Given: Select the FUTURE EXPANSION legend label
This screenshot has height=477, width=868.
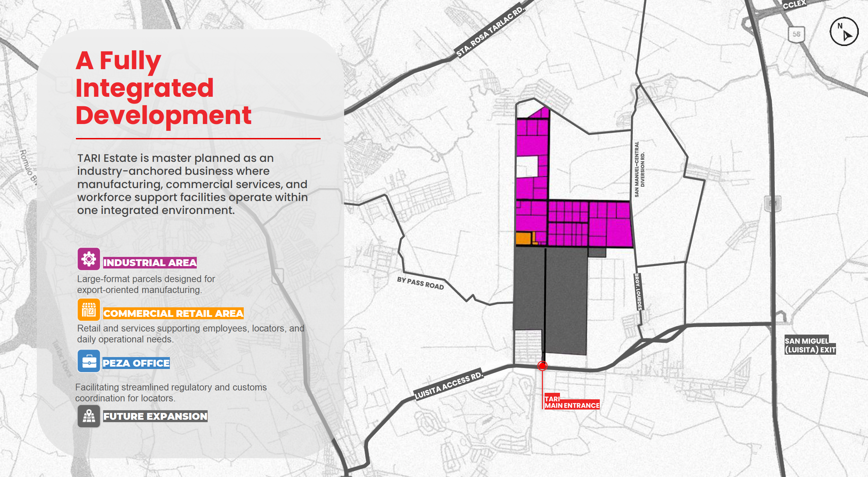Looking at the screenshot, I should (x=155, y=416).
